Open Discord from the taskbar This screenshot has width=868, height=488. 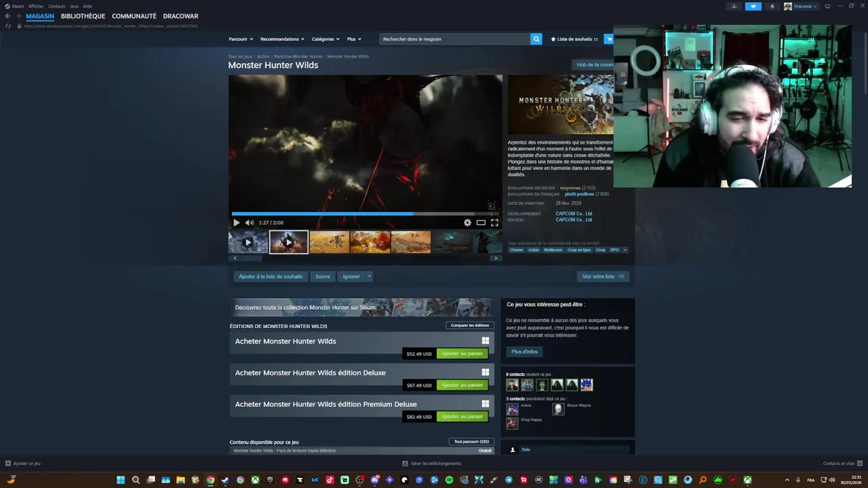[375, 480]
